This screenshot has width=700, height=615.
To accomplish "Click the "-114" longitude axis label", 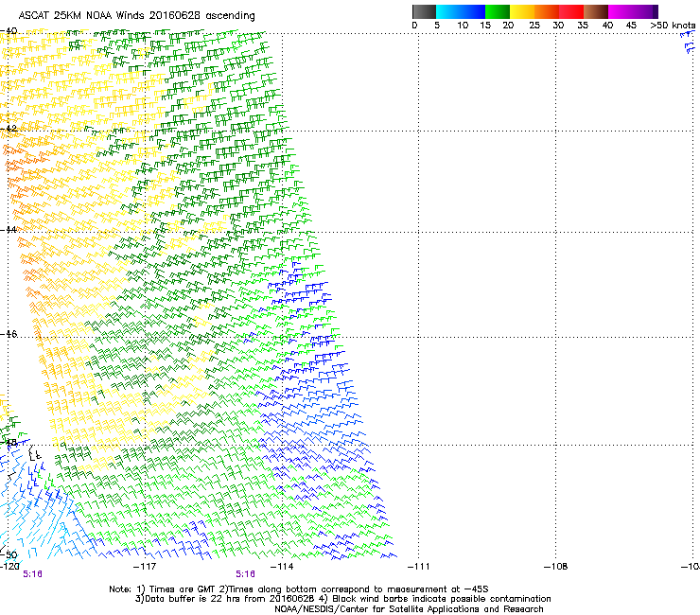I will [x=282, y=567].
